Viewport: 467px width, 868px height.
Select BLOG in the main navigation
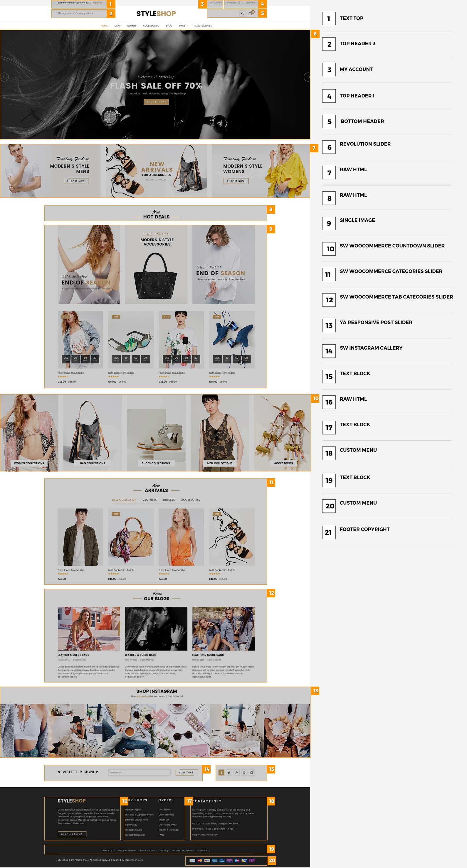click(x=169, y=26)
